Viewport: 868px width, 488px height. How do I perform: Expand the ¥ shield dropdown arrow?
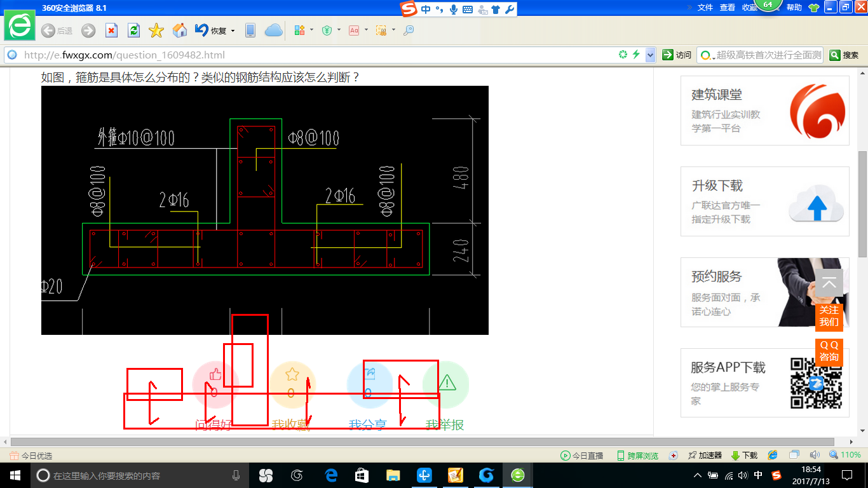pos(339,30)
